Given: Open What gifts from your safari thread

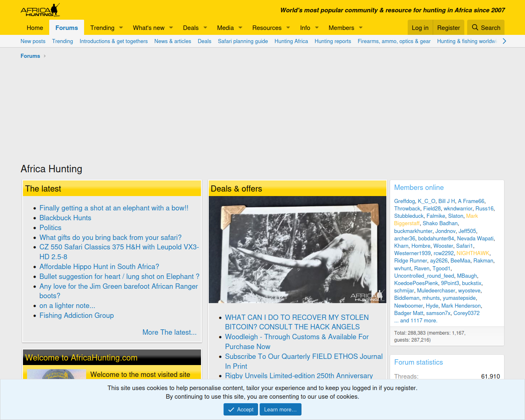Looking at the screenshot, I should pyautogui.click(x=110, y=237).
